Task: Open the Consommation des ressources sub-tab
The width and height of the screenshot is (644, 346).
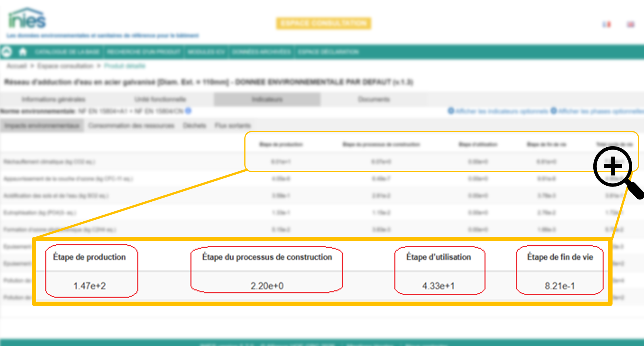Action: (x=131, y=125)
